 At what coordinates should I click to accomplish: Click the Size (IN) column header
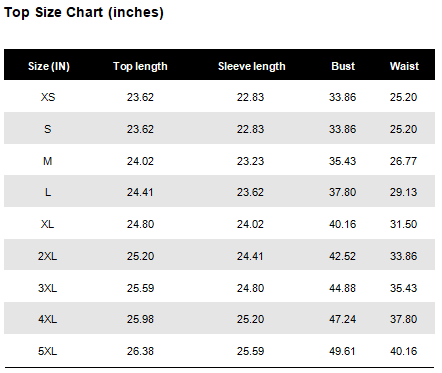[49, 66]
